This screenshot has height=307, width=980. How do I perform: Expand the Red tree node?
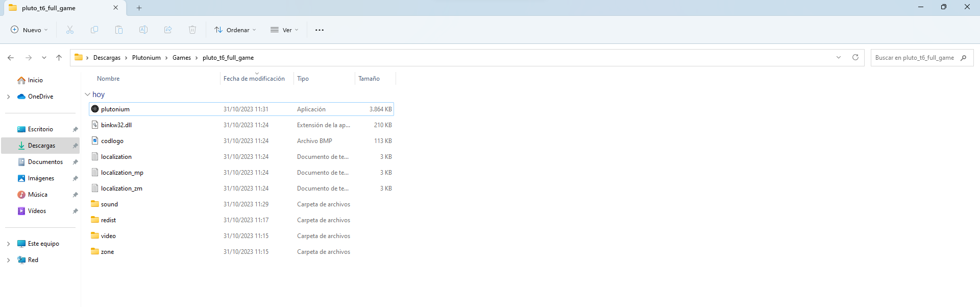[x=8, y=260]
